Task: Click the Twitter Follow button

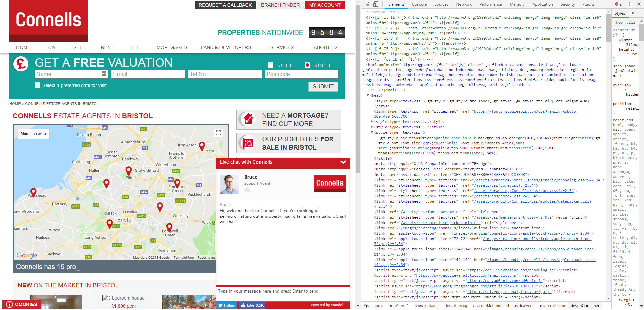Action: click(226, 305)
